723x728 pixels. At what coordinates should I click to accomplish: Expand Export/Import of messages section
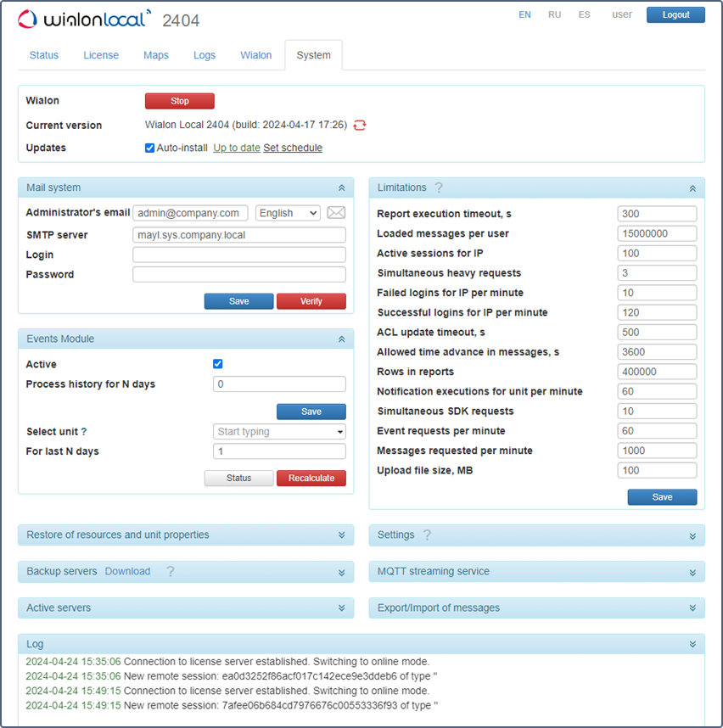[x=692, y=608]
